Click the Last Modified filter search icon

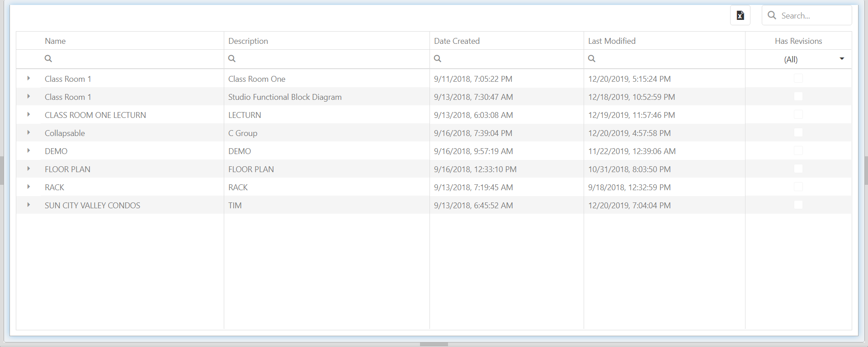click(x=592, y=59)
